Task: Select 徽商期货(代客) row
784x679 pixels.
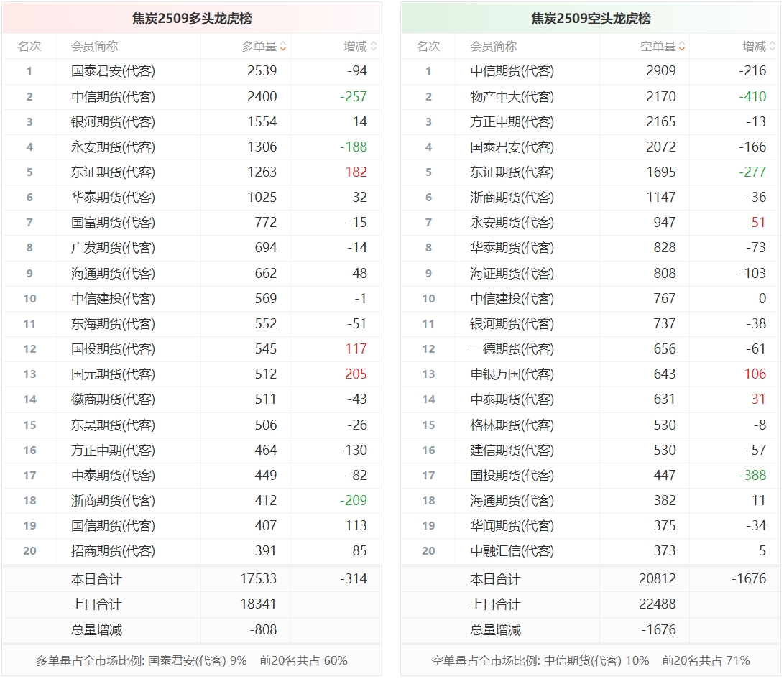Action: point(192,399)
